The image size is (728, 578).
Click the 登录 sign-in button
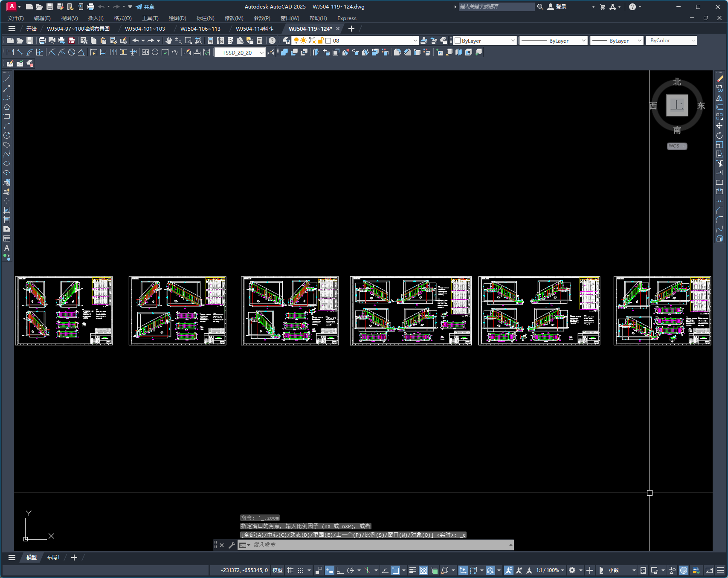(557, 7)
